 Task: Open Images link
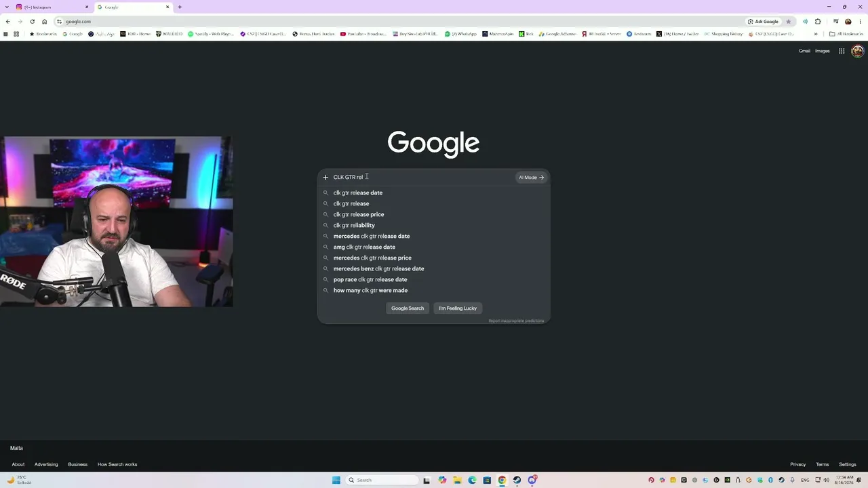[x=823, y=51]
